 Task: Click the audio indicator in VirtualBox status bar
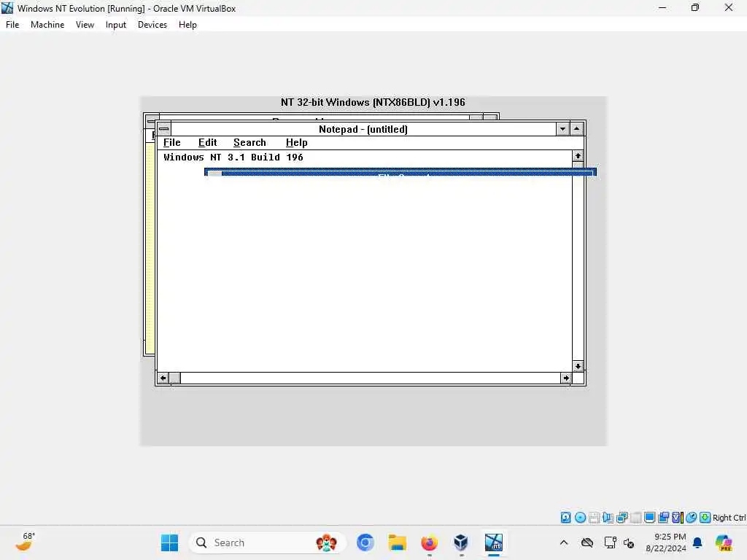pyautogui.click(x=608, y=518)
